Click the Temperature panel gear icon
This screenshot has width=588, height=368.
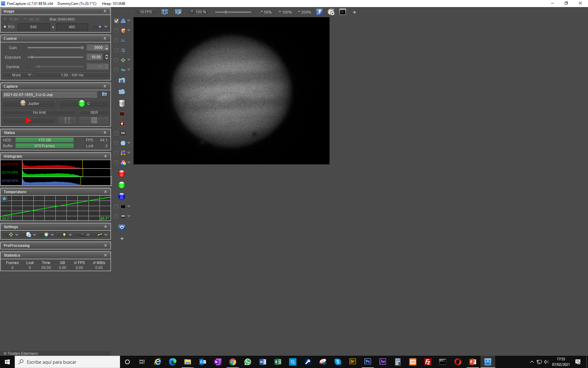(x=4, y=199)
